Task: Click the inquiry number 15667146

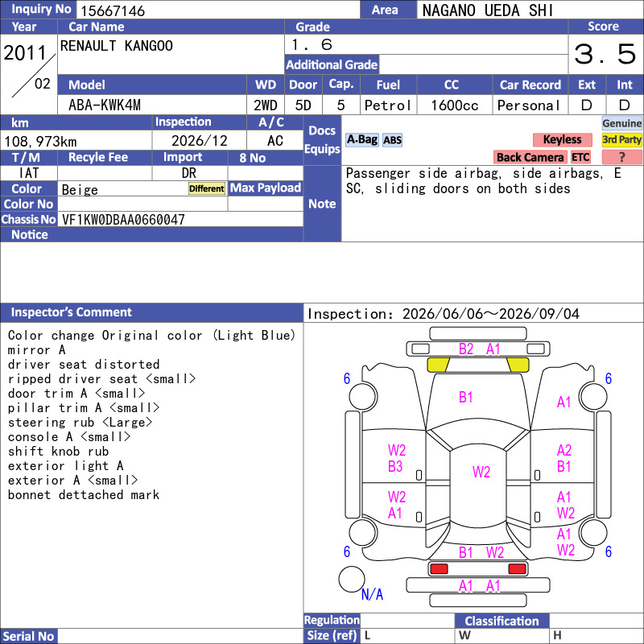Action: (x=113, y=10)
